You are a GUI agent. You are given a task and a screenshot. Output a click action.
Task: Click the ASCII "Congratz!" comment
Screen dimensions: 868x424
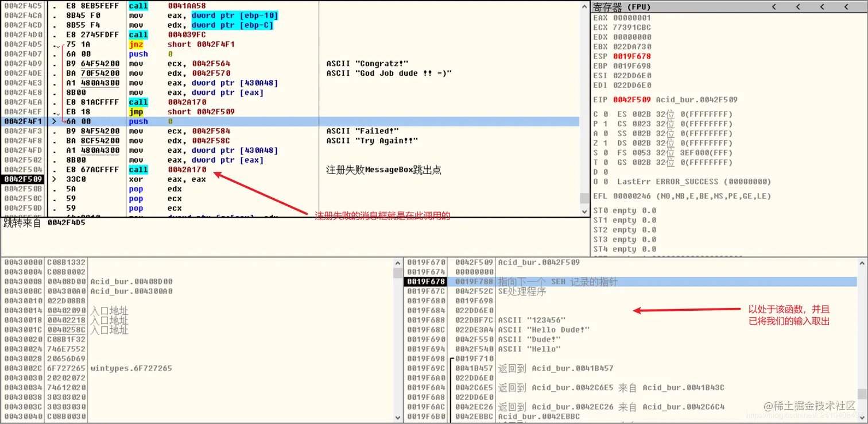click(367, 63)
